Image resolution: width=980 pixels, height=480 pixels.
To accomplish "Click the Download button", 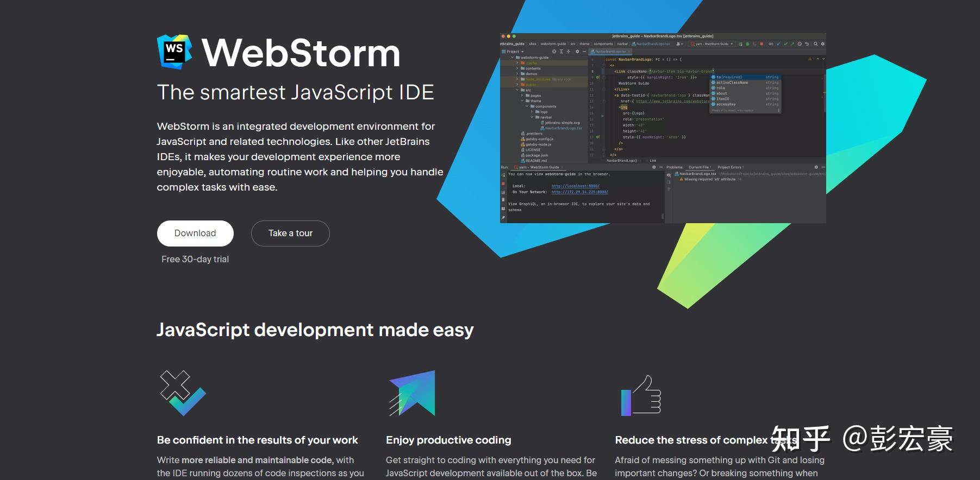I will [x=195, y=233].
